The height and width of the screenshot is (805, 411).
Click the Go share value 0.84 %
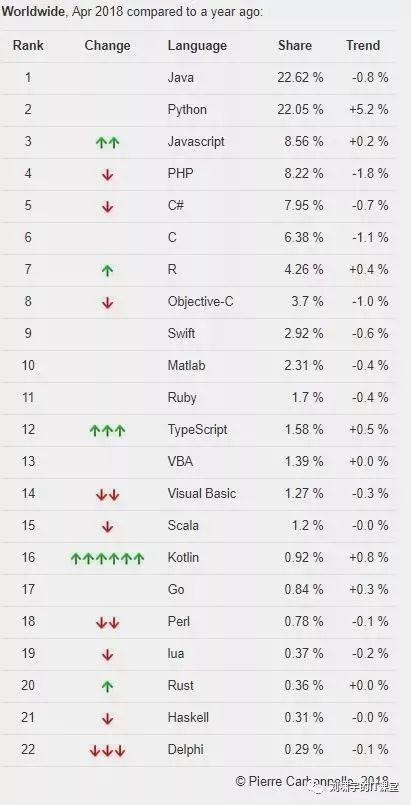(304, 589)
